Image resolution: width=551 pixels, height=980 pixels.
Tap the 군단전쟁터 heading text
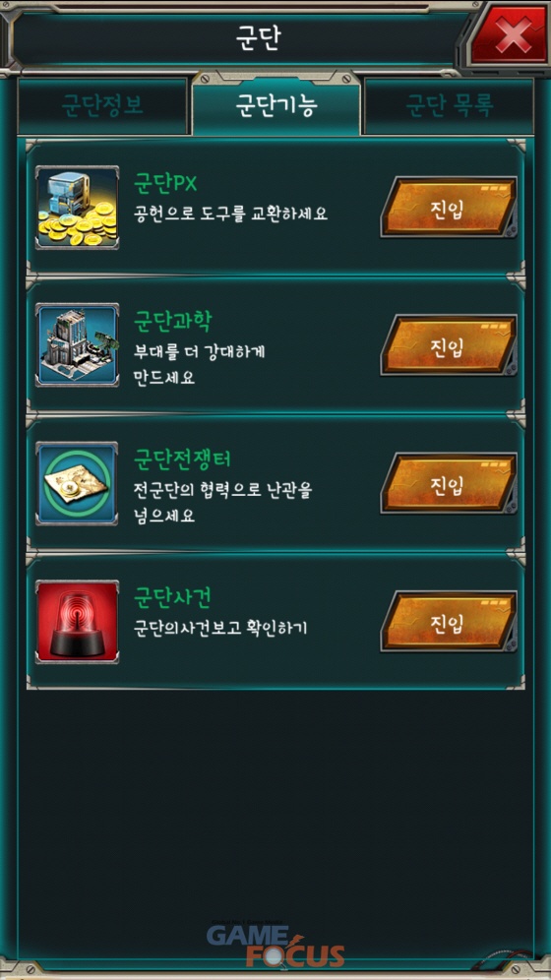183,460
